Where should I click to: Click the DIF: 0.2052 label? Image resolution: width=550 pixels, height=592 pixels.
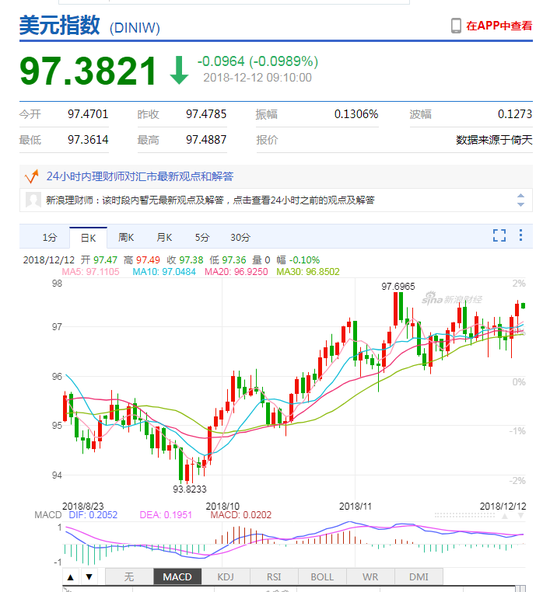coord(93,515)
